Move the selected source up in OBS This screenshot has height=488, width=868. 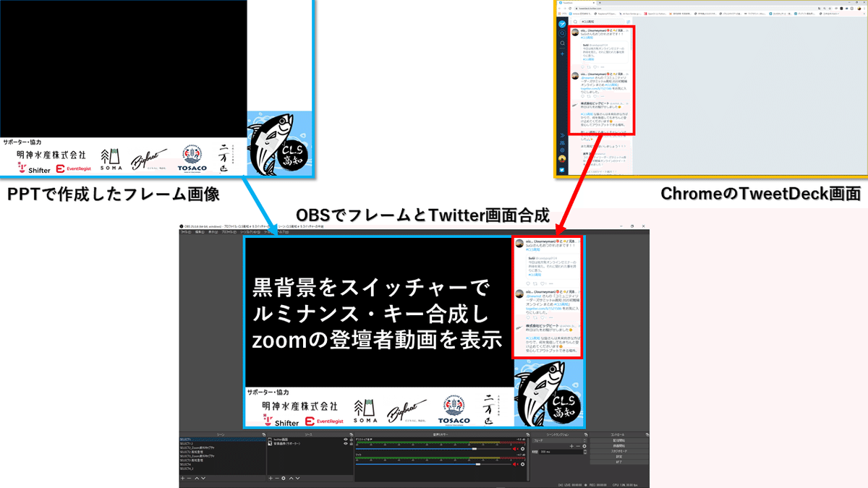tap(292, 478)
